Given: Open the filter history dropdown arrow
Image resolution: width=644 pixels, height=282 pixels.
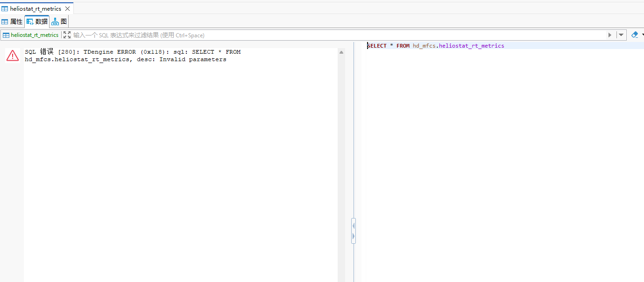Looking at the screenshot, I should (621, 35).
